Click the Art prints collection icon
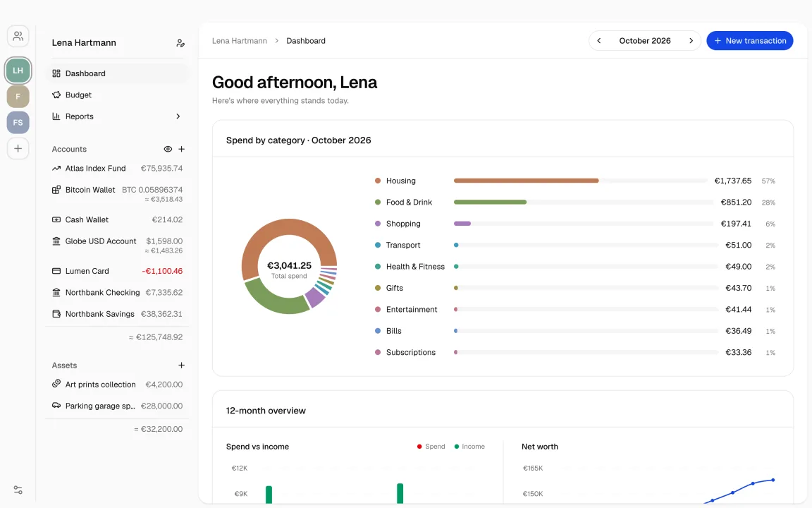Screen dimensions: 812x508 [56, 384]
